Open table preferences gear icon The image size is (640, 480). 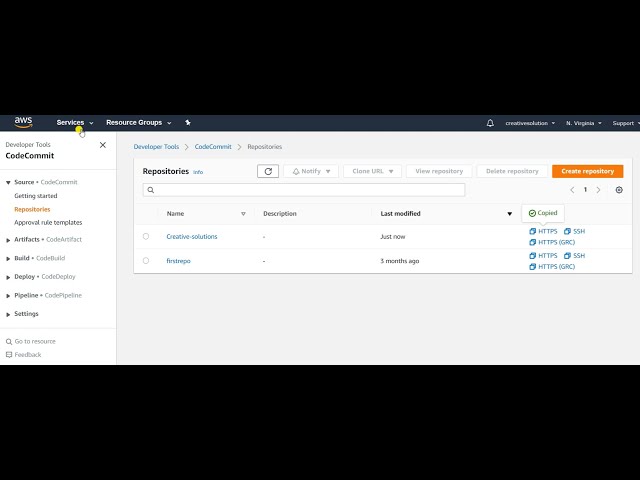[x=619, y=190]
